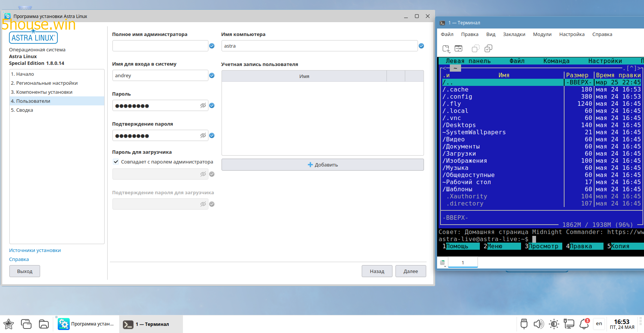Click computer name field containing astra

click(x=319, y=46)
